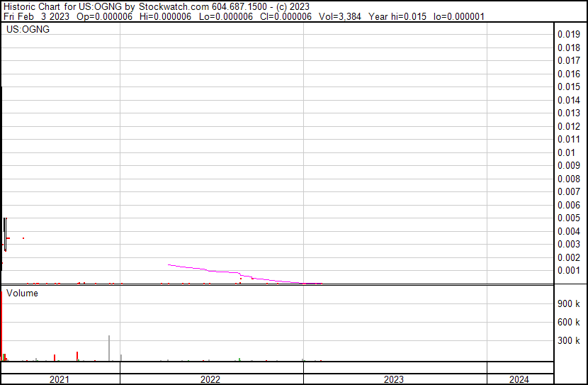
Task: Click the tall gray volume bar
Action: 109,347
